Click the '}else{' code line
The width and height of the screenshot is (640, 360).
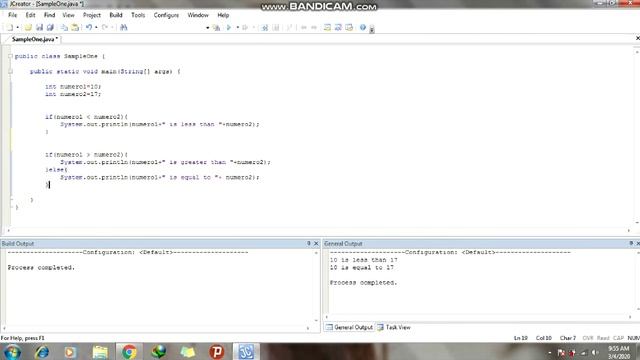coord(56,170)
